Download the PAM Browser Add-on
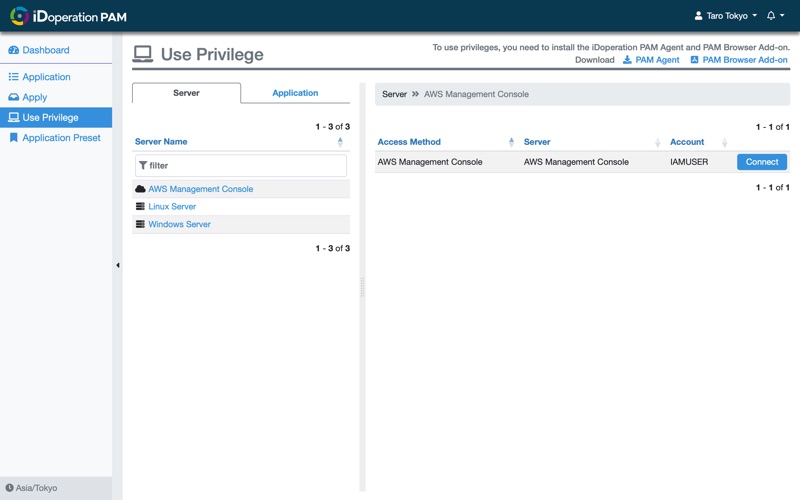Viewport: 800px width, 500px height. coord(745,60)
